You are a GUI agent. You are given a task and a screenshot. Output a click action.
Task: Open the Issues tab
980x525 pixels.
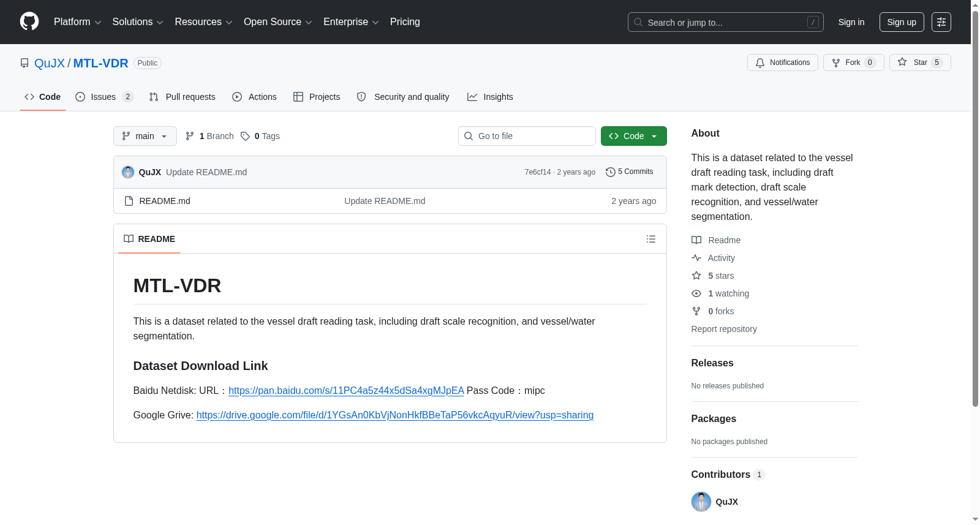(x=104, y=97)
